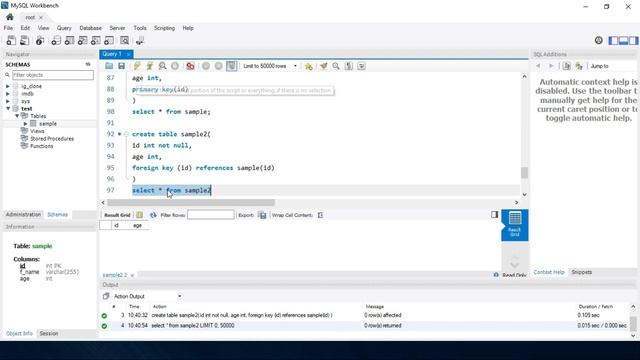Open the object inspector toolbar icon
640x360 pixels.
(40, 40)
